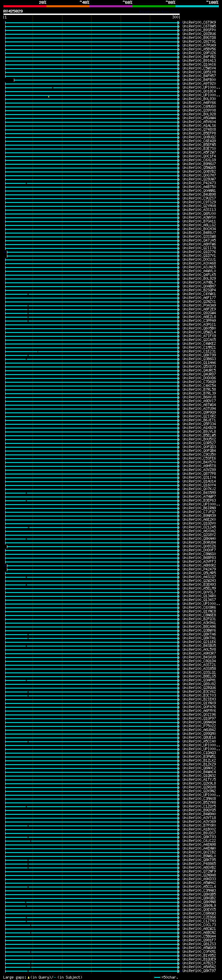Image resolution: width=222 pixels, height=980 pixels.
Task: Click the red 20% identity legend bar
Action: [25, 7]
